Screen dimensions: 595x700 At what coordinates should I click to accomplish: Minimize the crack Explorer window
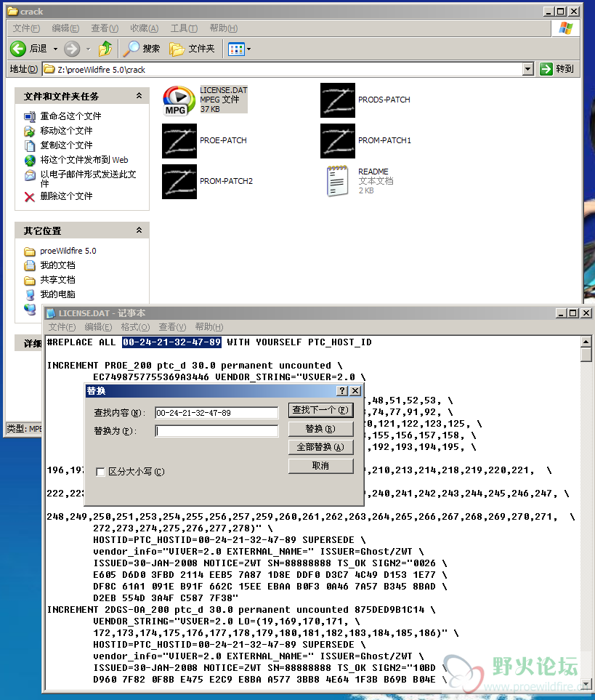(x=549, y=12)
